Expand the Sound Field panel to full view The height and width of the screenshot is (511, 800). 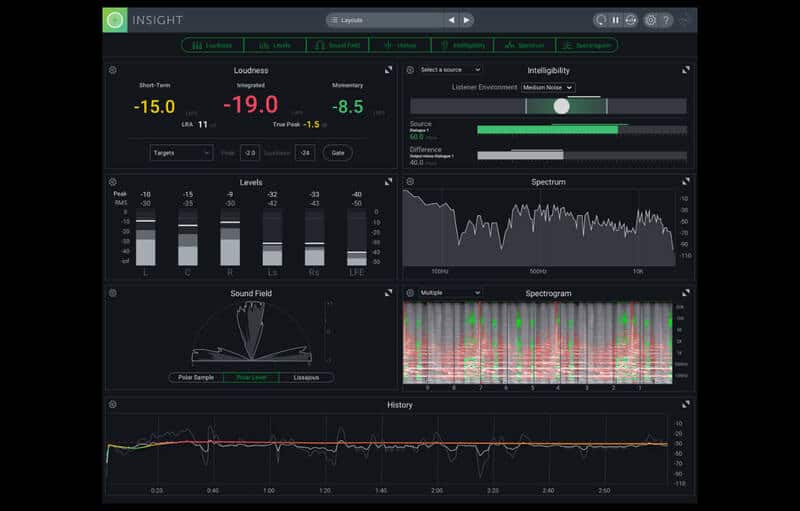pyautogui.click(x=388, y=293)
